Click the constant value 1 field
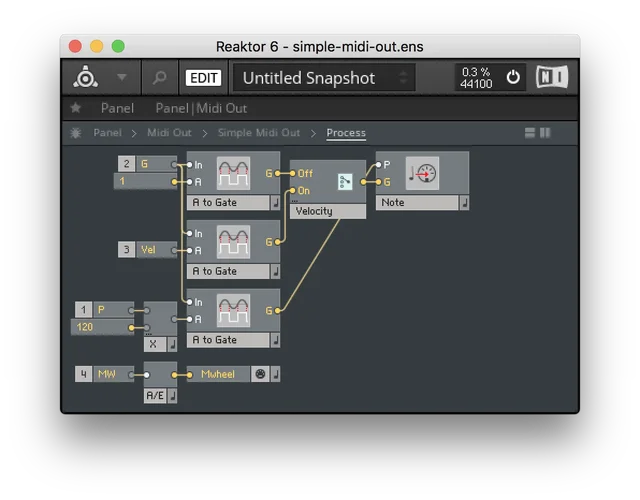 146,181
